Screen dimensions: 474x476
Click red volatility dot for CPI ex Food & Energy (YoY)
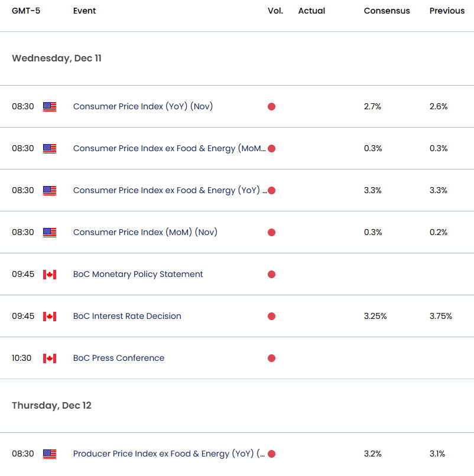[272, 190]
